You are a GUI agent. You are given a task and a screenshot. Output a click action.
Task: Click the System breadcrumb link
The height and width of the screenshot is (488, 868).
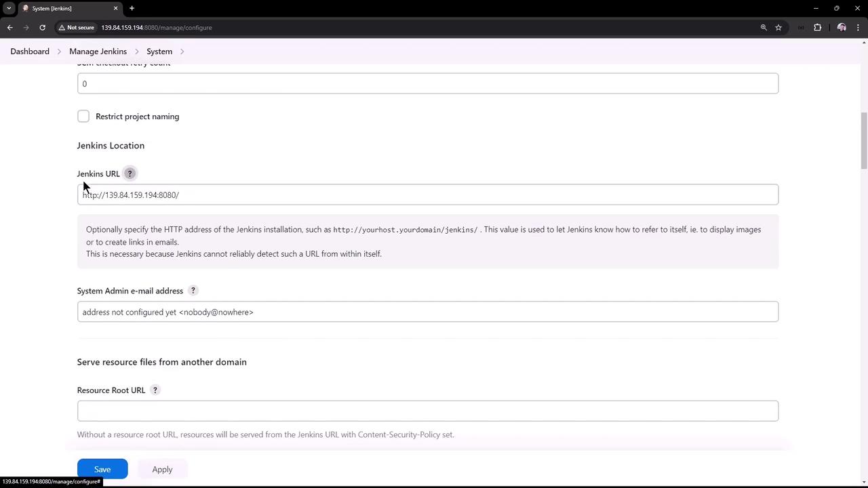(159, 52)
